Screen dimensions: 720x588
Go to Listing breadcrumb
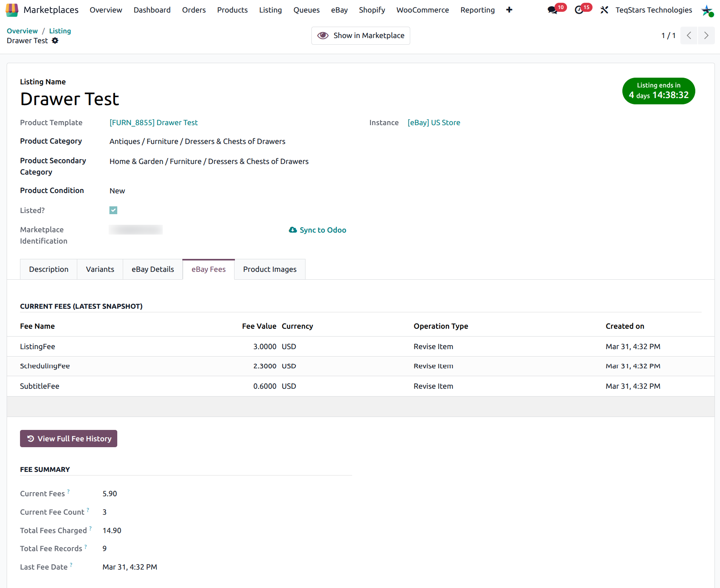point(60,31)
